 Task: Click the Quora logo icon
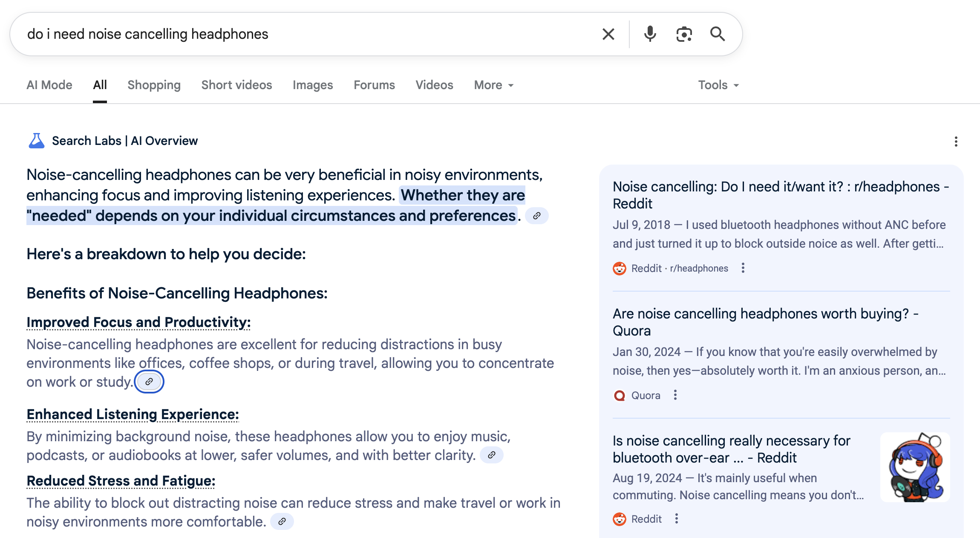click(x=620, y=395)
